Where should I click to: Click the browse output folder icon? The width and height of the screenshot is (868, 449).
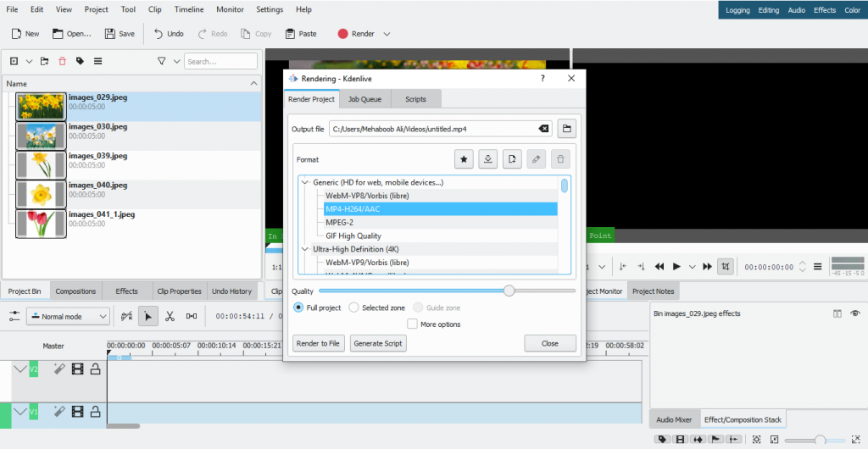click(x=567, y=129)
